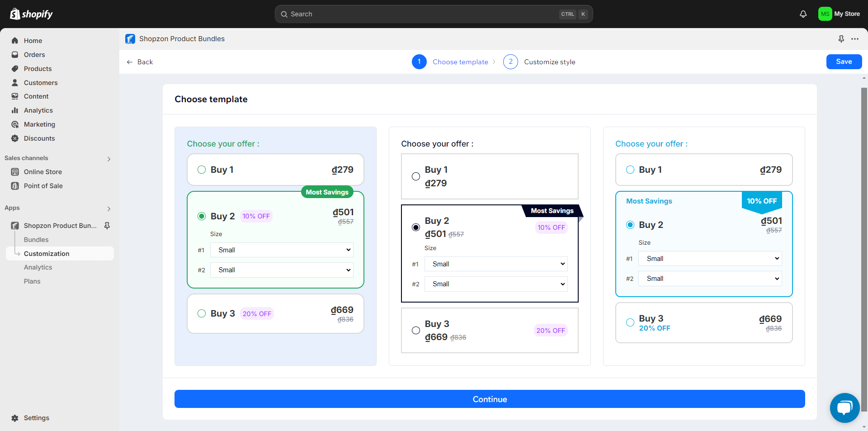Click the Discounts badge icon
This screenshot has width=868, height=431.
pos(15,138)
